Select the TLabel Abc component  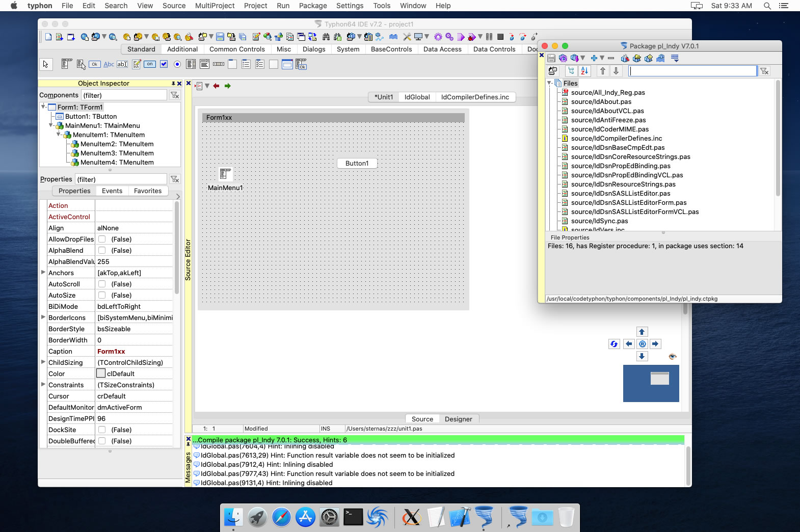[x=109, y=64]
